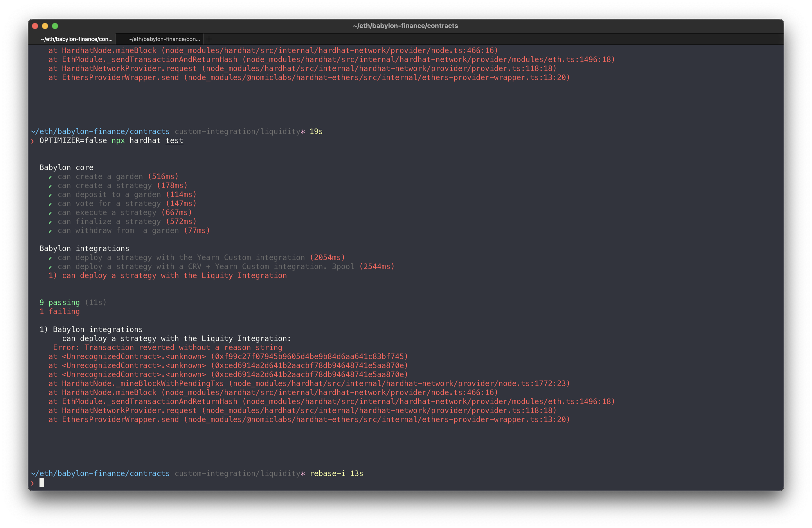Click the checkmark beside 'can execute a strategy'
The height and width of the screenshot is (528, 812).
point(50,213)
